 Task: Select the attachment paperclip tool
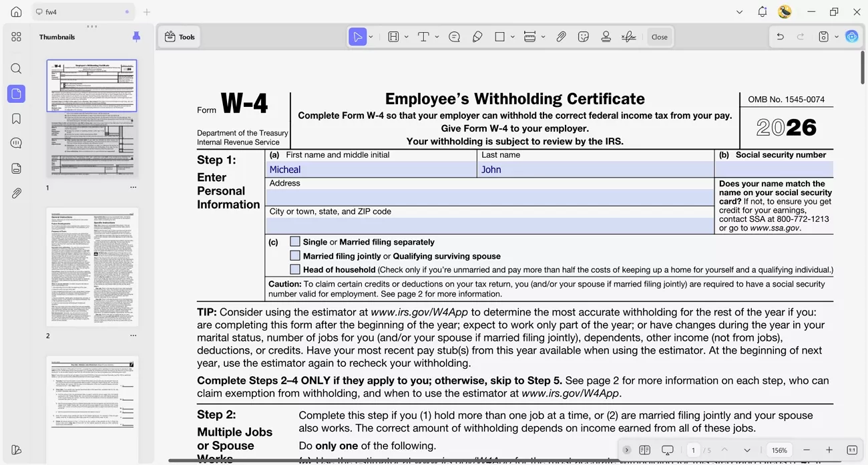pyautogui.click(x=561, y=37)
